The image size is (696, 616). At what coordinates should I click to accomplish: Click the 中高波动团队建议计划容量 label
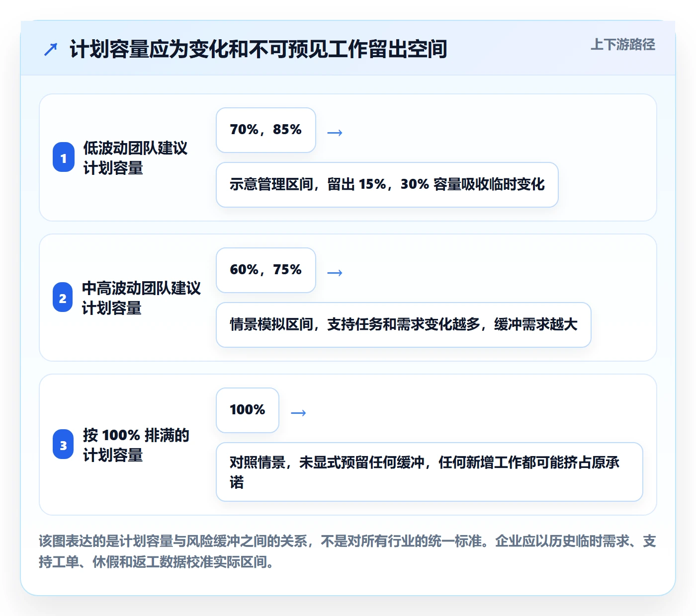[141, 298]
